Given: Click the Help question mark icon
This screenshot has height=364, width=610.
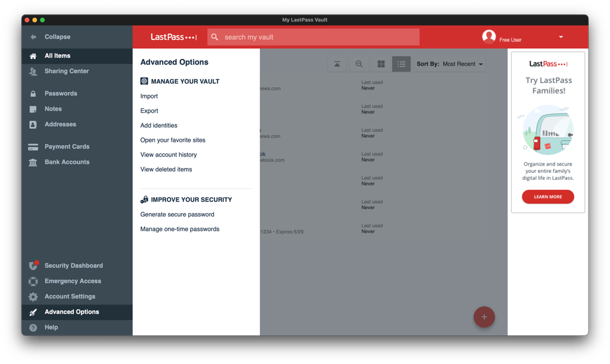Looking at the screenshot, I should (33, 328).
